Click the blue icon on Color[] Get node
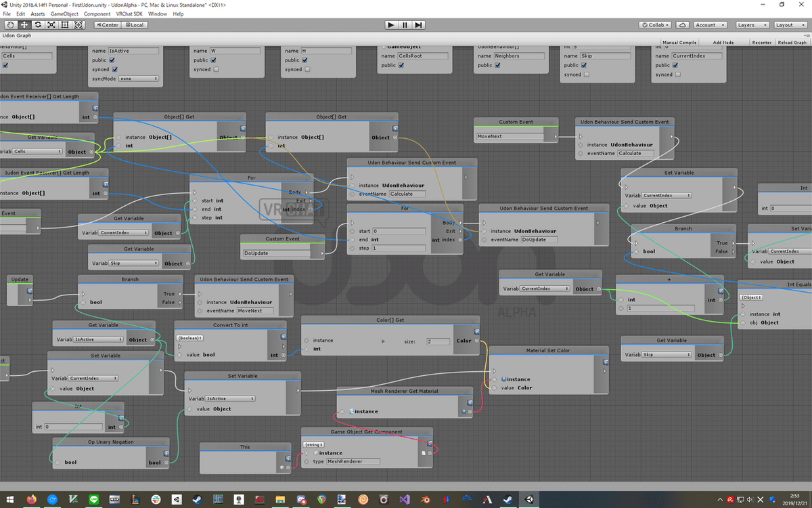This screenshot has height=508, width=812. coord(477,331)
